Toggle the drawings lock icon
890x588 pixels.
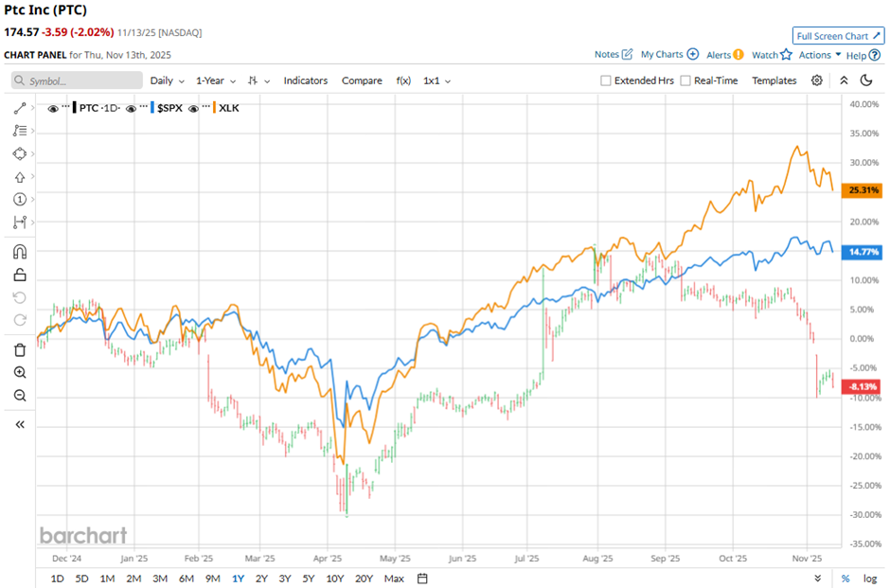point(20,275)
